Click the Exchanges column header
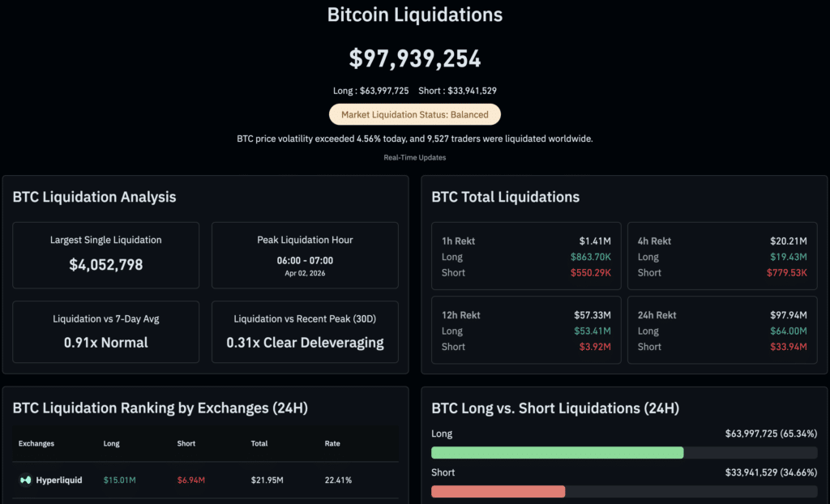 click(x=38, y=443)
